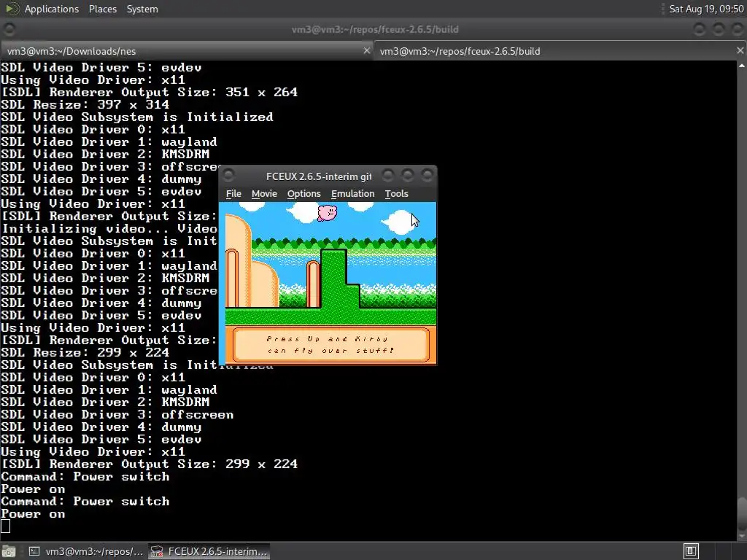Open the Tools menu in FCEUX
The width and height of the screenshot is (747, 560).
(396, 194)
